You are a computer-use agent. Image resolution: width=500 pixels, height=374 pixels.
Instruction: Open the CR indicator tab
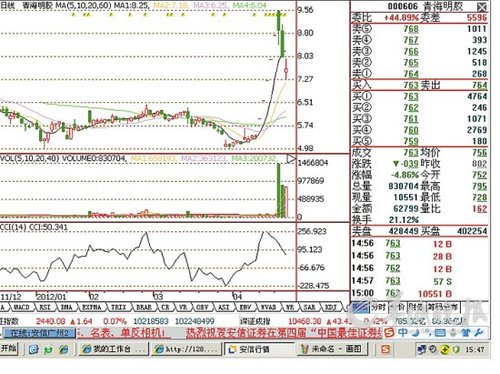(x=165, y=307)
